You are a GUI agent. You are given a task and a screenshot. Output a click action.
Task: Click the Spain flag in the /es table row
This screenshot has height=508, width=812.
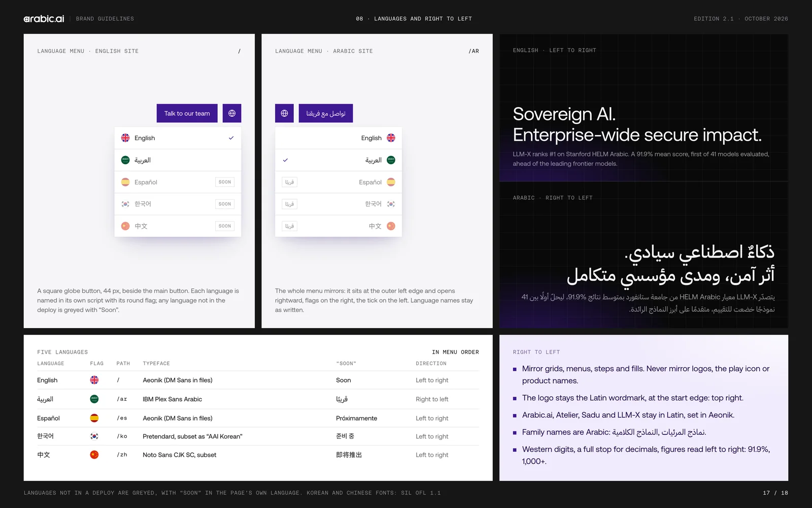pyautogui.click(x=94, y=418)
